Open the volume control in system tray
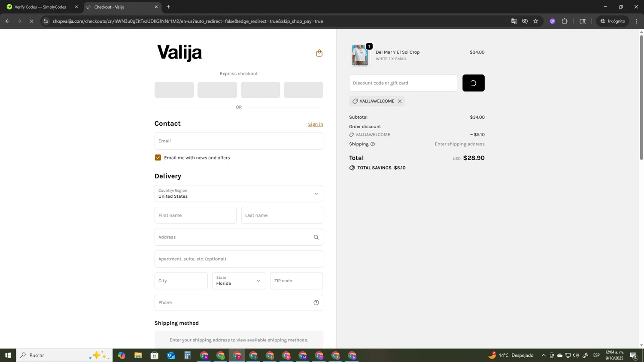The image size is (644, 362). coord(576,356)
